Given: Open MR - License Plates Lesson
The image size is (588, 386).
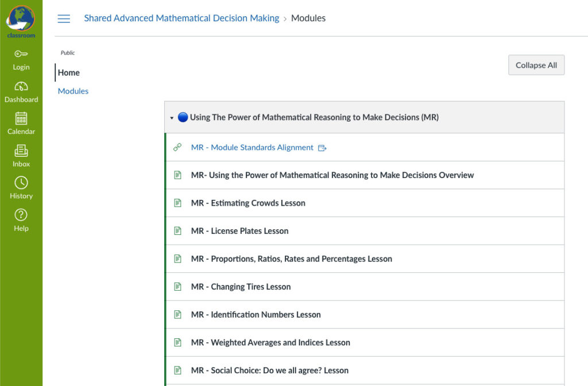Looking at the screenshot, I should tap(239, 231).
